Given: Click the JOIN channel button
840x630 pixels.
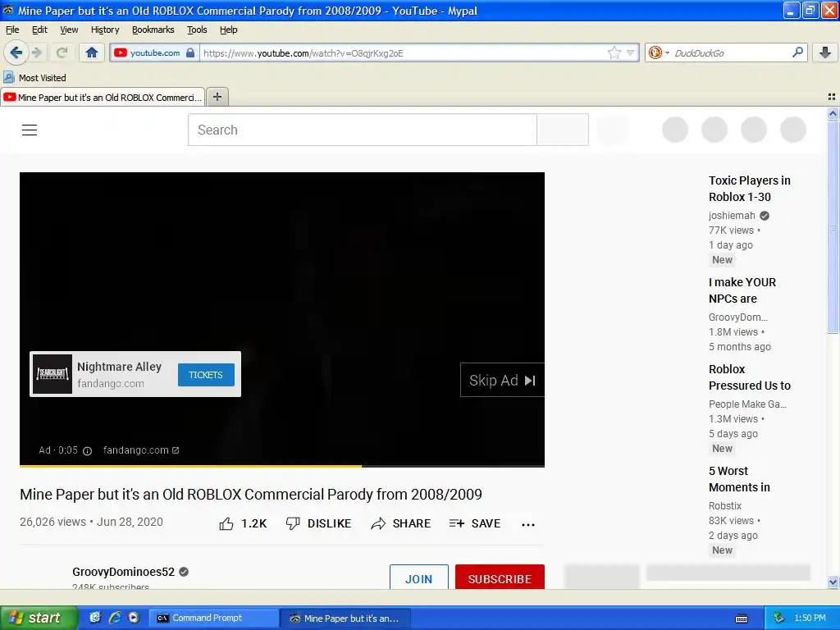Looking at the screenshot, I should [x=419, y=577].
